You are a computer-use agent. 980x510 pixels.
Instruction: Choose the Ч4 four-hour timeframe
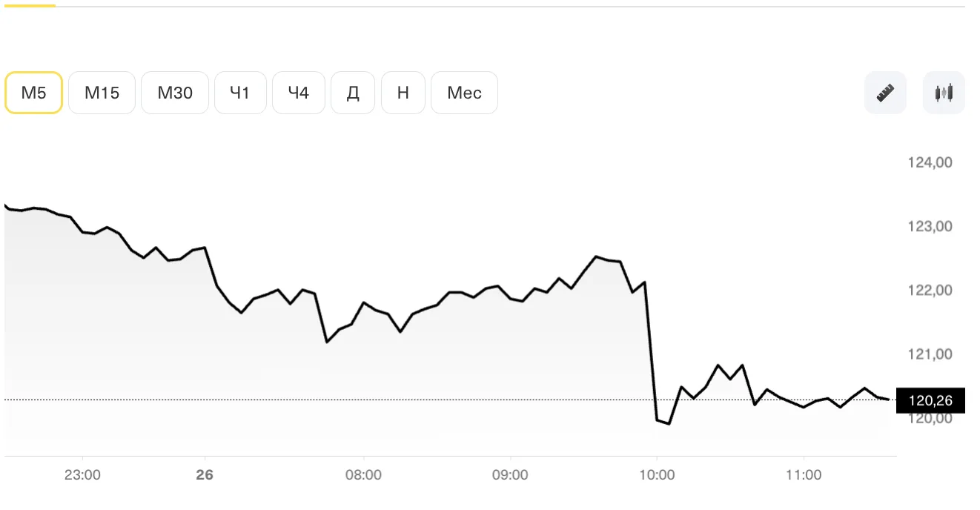point(298,93)
